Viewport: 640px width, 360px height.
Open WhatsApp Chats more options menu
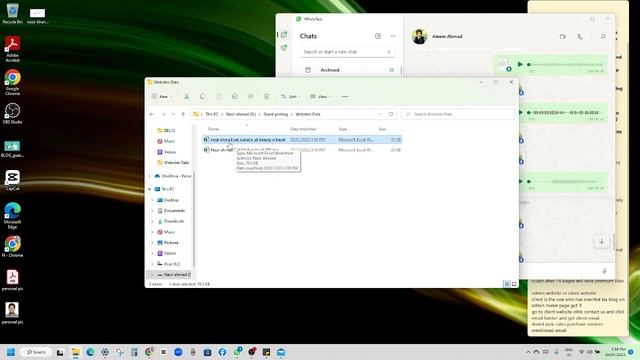(x=393, y=36)
